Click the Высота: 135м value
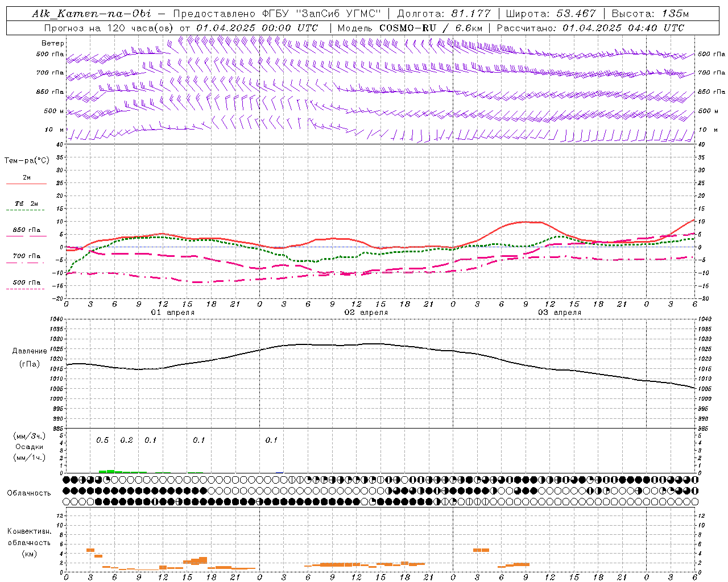The image size is (728, 582). click(x=650, y=14)
